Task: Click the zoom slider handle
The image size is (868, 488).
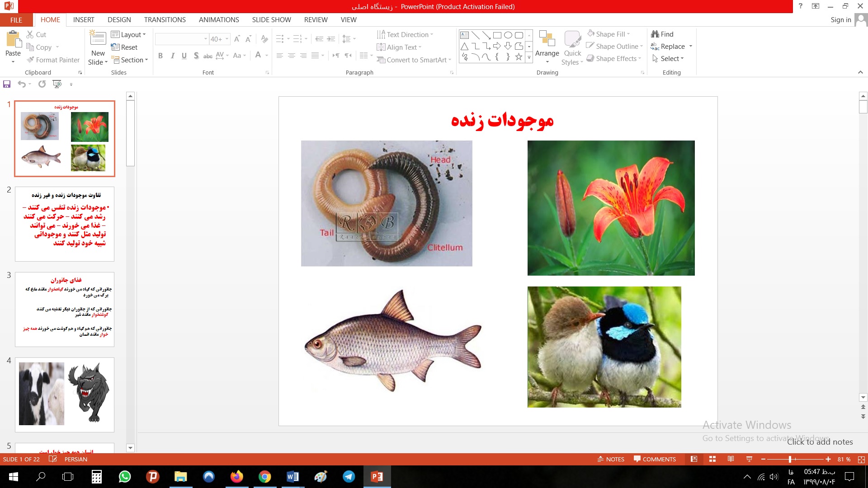Action: [x=790, y=459]
